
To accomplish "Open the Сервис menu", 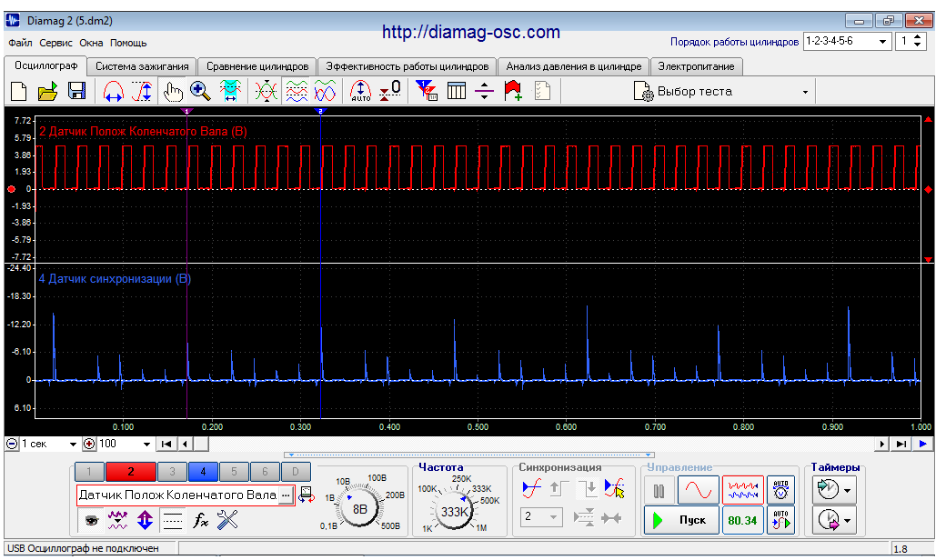I will [56, 43].
